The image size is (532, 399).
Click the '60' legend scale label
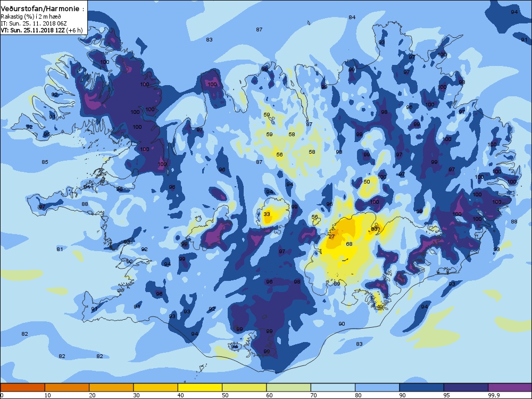(269, 395)
